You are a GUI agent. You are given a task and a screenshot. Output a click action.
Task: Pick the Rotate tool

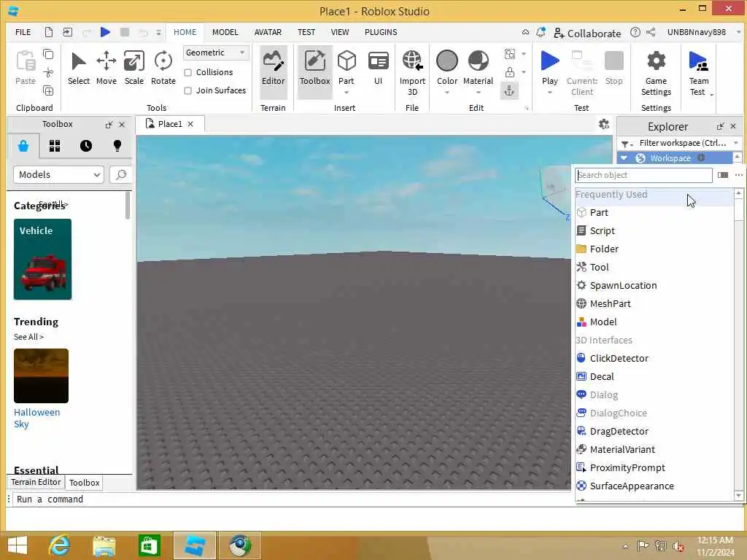coord(163,69)
